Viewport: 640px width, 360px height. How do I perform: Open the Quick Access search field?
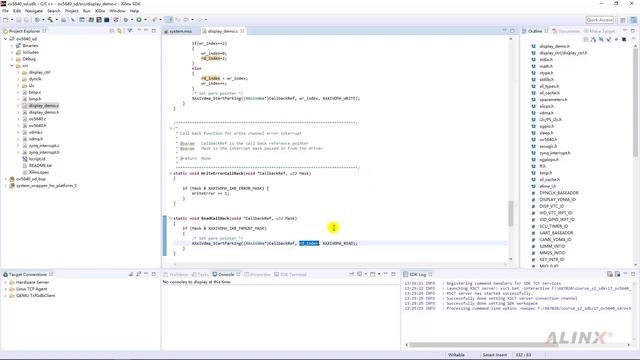coord(599,20)
